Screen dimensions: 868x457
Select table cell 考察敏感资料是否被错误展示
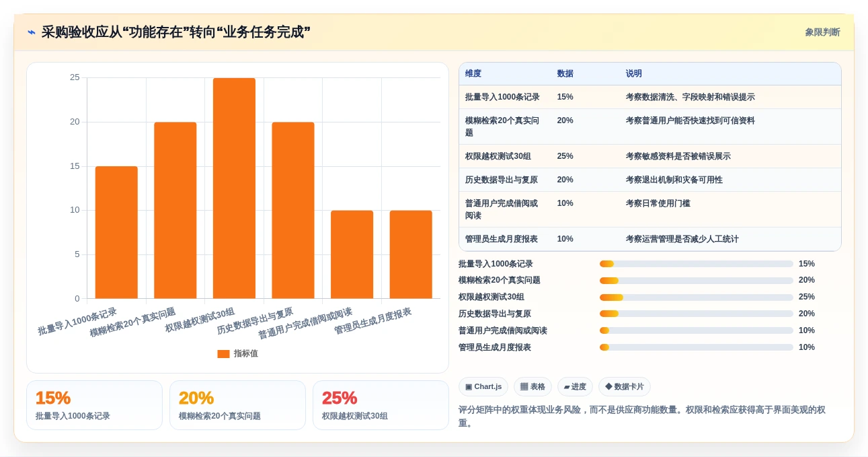coord(678,156)
